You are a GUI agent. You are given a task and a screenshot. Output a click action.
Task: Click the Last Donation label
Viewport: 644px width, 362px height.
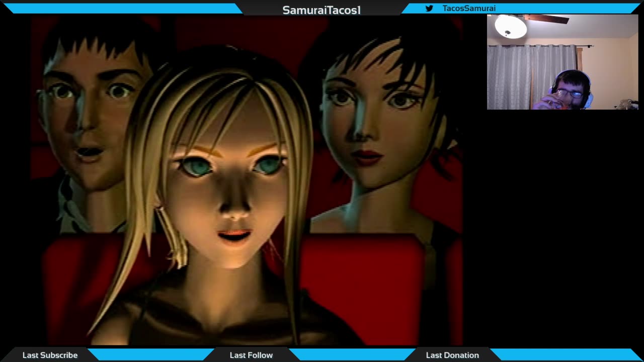452,355
